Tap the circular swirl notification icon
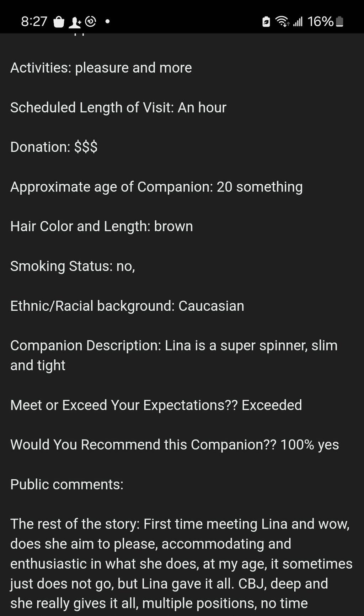 coord(91,22)
